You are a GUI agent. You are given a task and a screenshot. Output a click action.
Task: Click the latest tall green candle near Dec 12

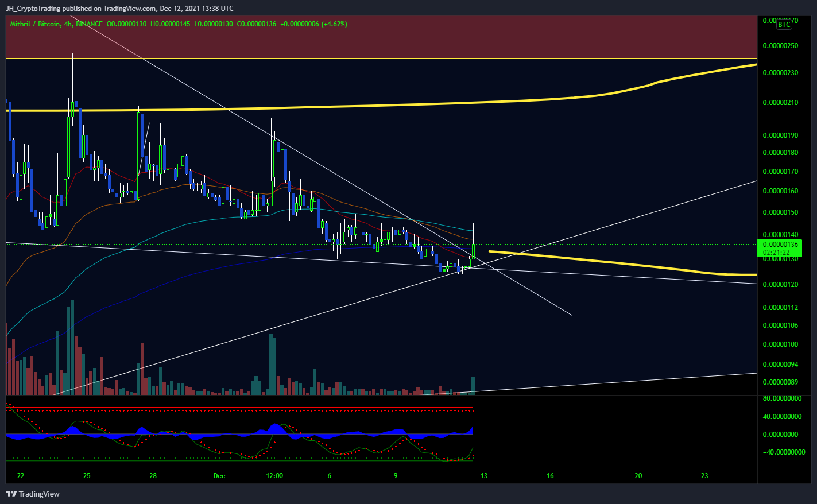coord(474,250)
